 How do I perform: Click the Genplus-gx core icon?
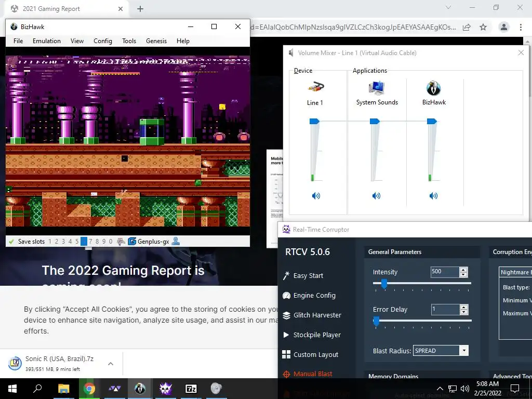131,242
